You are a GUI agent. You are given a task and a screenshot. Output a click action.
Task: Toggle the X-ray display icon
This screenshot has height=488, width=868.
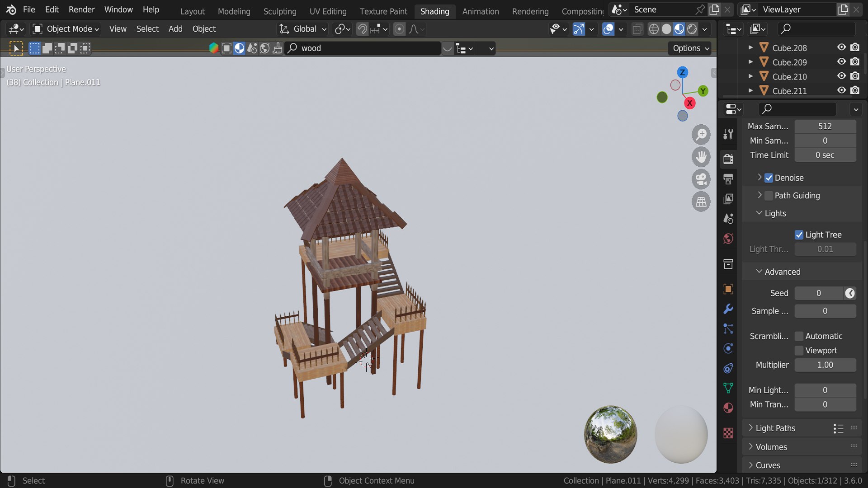[x=637, y=29]
